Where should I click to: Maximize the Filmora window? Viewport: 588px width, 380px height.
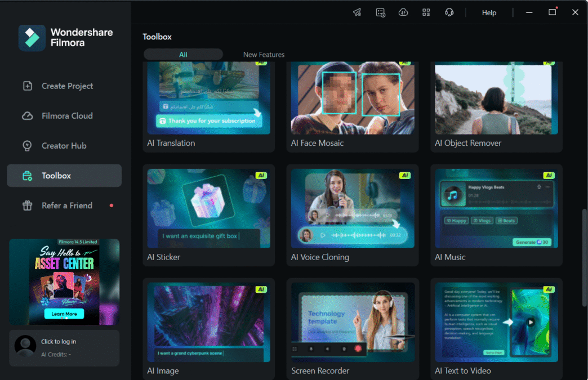tap(553, 12)
